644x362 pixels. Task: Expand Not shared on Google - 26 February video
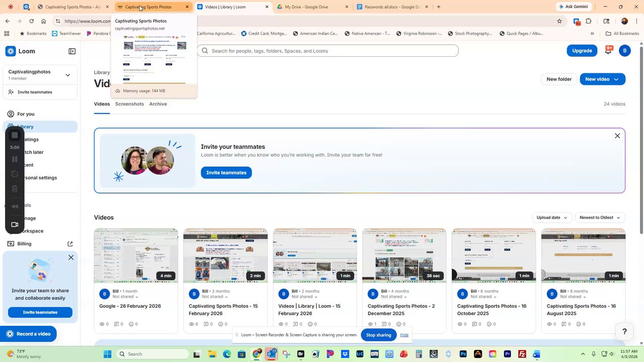[x=125, y=297]
